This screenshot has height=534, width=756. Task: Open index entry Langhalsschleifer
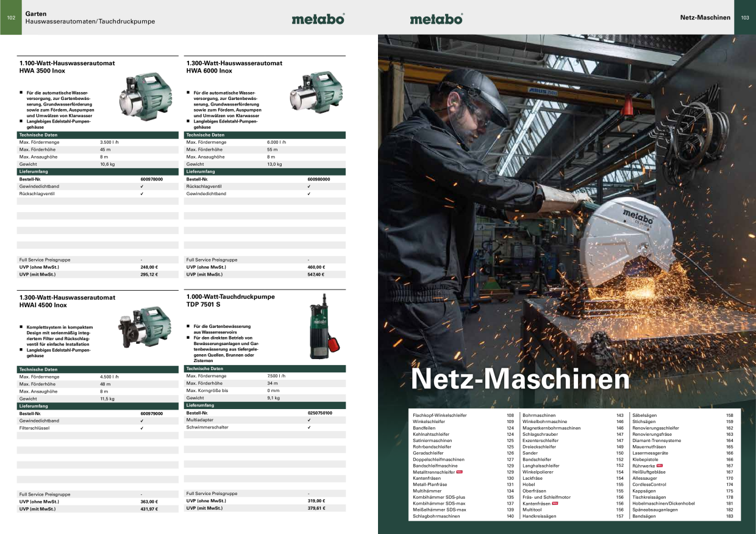coord(541,466)
